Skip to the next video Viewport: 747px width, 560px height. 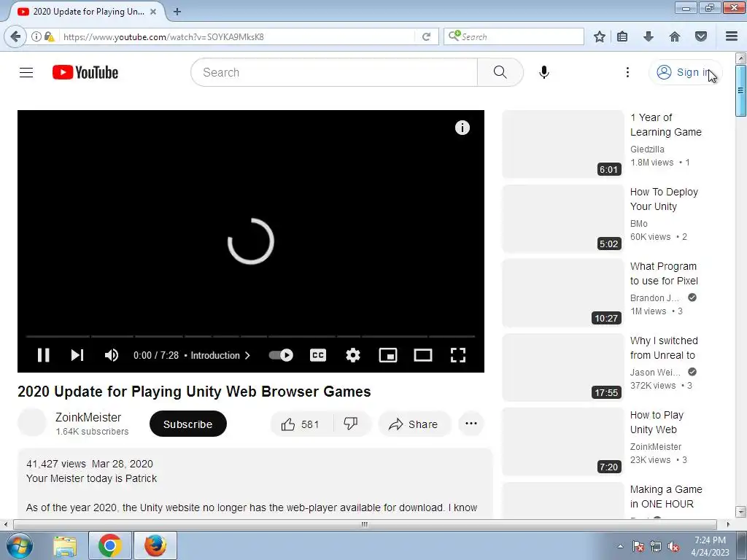click(77, 355)
